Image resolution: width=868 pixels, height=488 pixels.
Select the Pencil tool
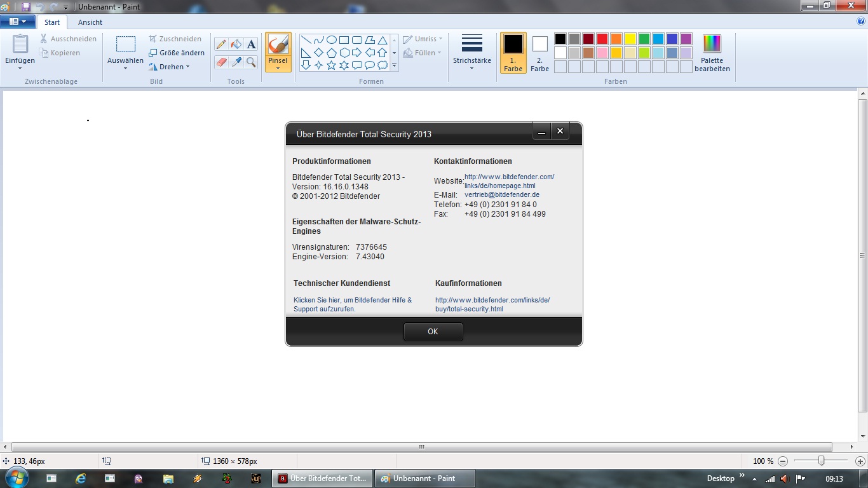pos(221,44)
